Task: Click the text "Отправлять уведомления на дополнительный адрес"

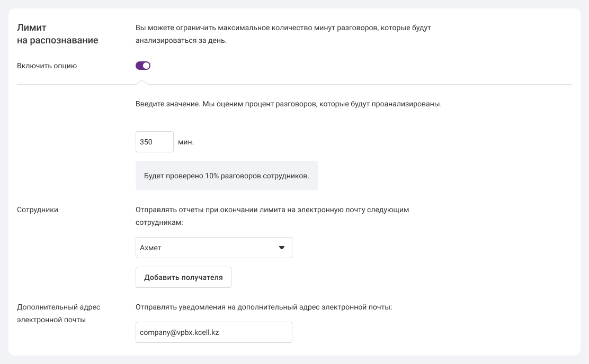Action: tap(263, 307)
